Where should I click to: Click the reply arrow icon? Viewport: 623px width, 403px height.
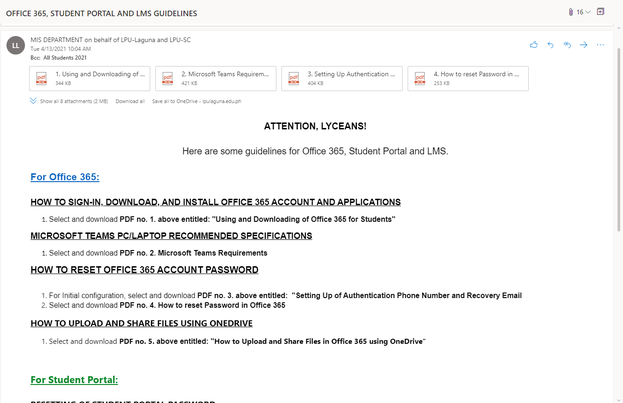point(550,45)
